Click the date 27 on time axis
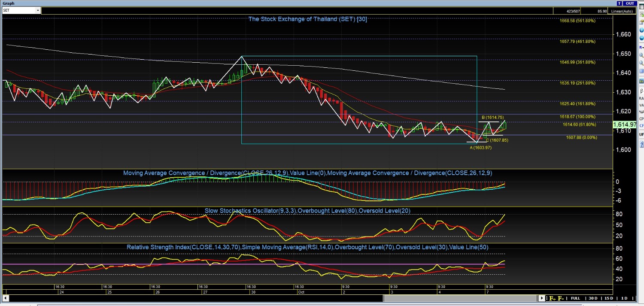The image size is (644, 306). (205, 292)
